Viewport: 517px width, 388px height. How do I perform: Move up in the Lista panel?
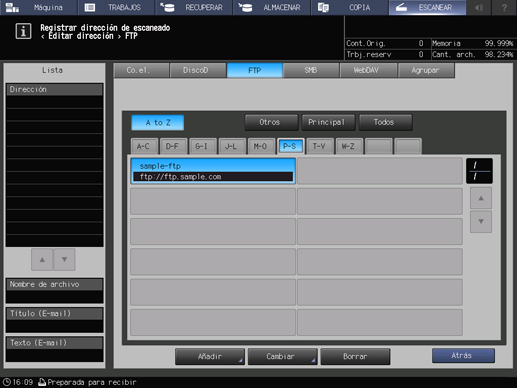tap(42, 259)
